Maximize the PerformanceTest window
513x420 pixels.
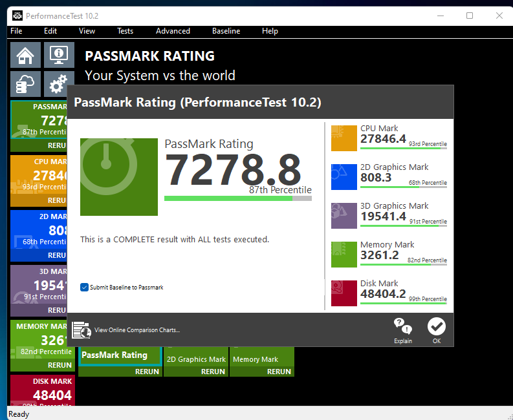pyautogui.click(x=470, y=16)
